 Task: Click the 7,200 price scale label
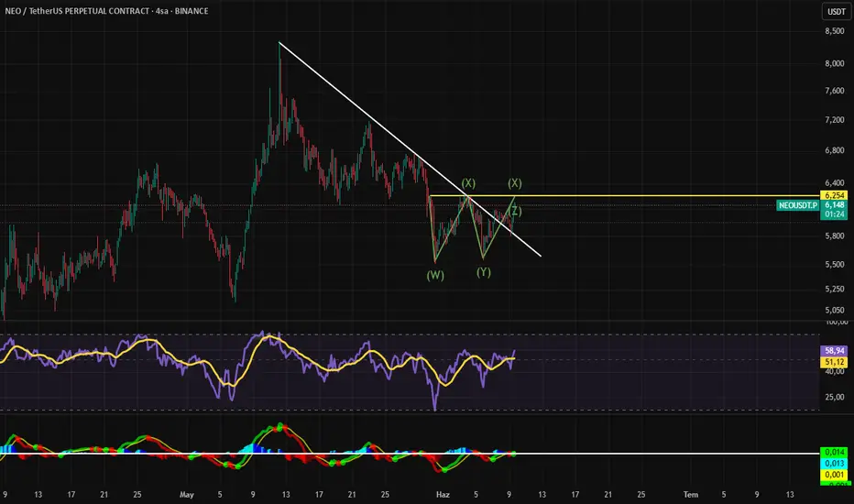pyautogui.click(x=835, y=120)
